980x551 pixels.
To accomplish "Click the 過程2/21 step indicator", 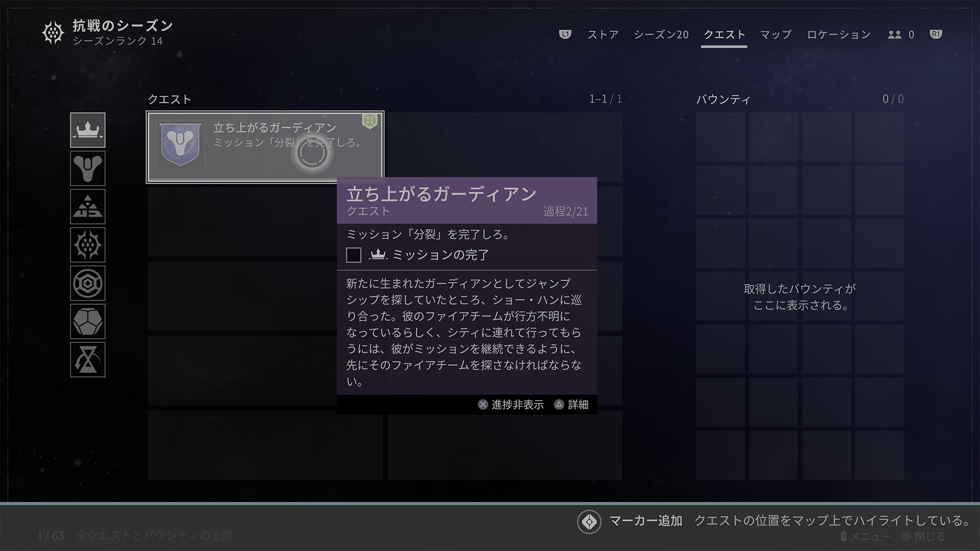I will [x=566, y=211].
